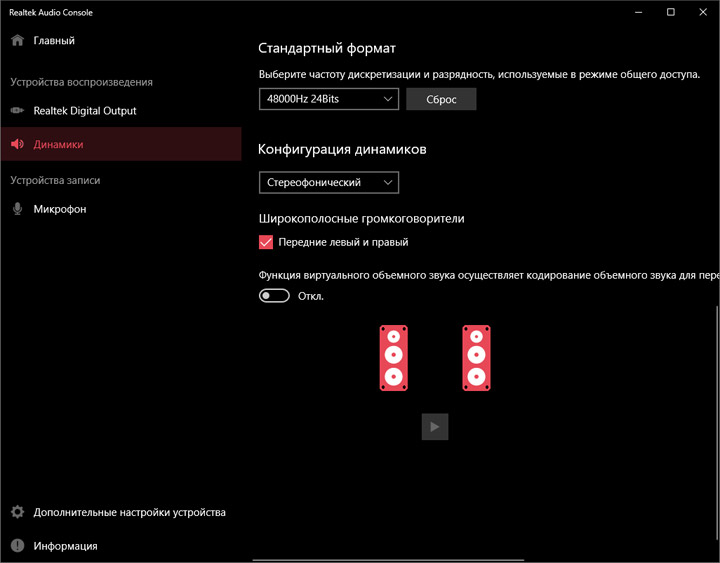This screenshot has width=720, height=563.
Task: Click the Передние левый и правый label
Action: click(x=343, y=242)
